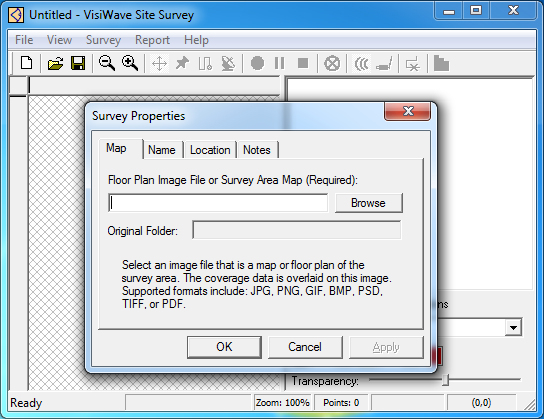Open the View menu
Viewport: 544px width, 419px height.
[59, 40]
